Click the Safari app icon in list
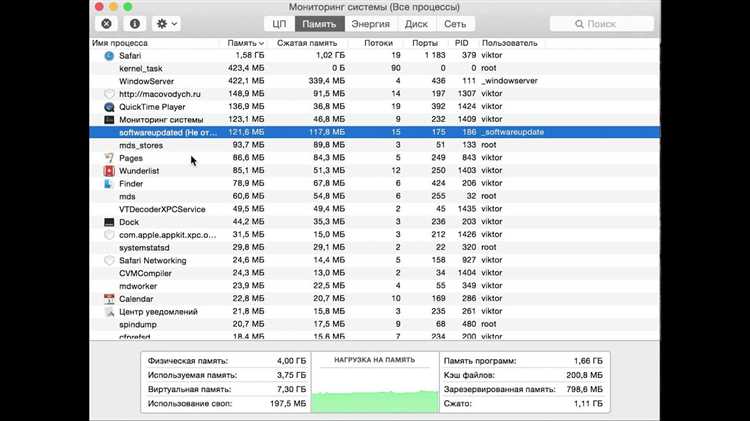This screenshot has height=421, width=750. point(109,55)
